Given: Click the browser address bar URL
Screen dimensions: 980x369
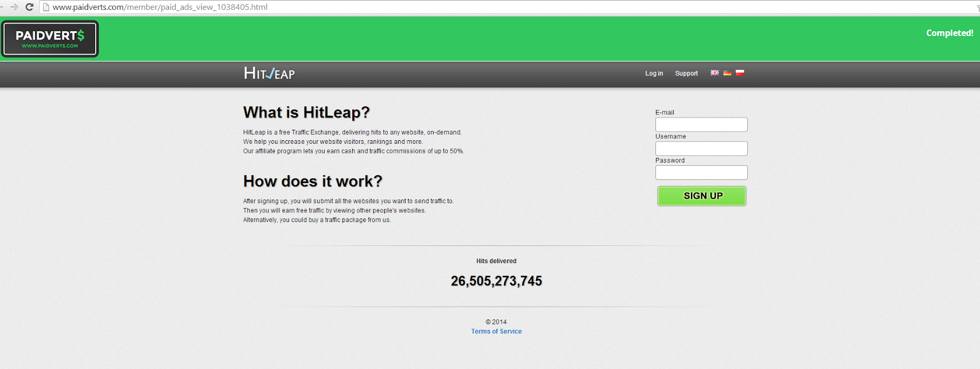Looking at the screenshot, I should tap(160, 7).
